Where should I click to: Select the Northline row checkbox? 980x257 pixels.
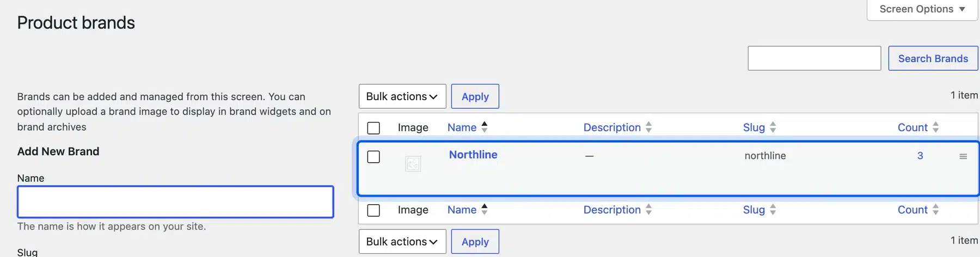point(373,157)
